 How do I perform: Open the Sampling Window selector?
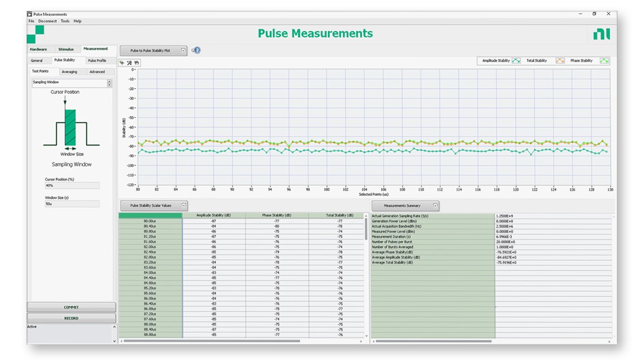click(69, 82)
